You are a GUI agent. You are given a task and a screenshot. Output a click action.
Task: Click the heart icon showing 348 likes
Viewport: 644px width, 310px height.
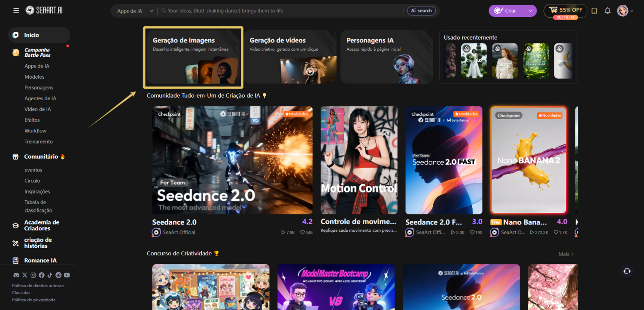[302, 233]
